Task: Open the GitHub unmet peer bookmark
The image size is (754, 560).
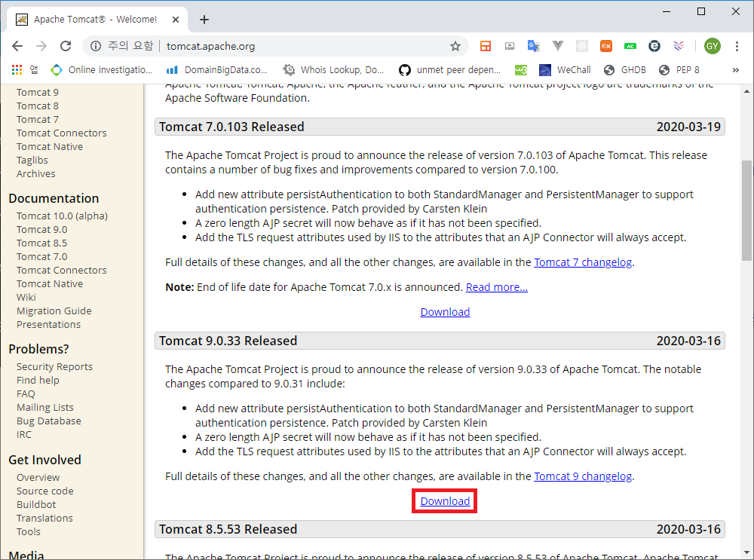Action: pyautogui.click(x=449, y=70)
